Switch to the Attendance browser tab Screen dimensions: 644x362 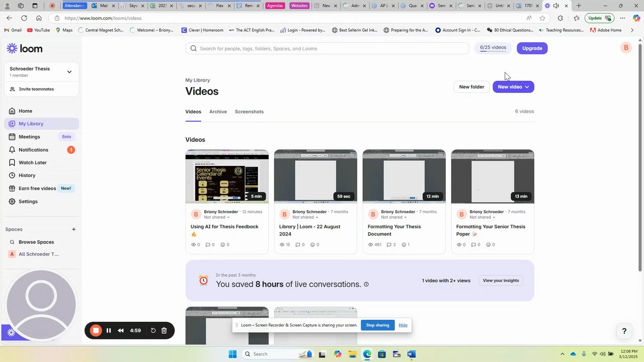[x=75, y=6]
